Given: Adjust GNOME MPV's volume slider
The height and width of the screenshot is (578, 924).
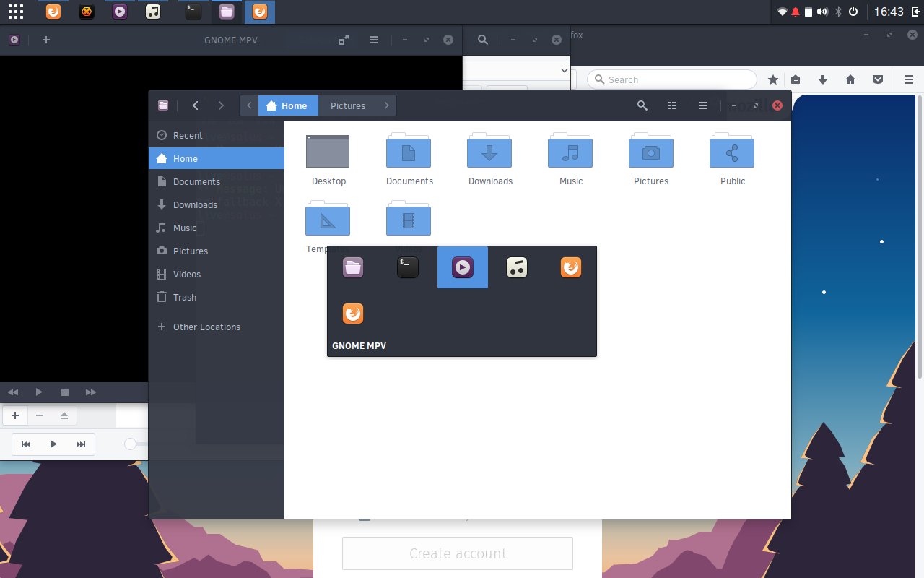Looking at the screenshot, I should point(130,444).
